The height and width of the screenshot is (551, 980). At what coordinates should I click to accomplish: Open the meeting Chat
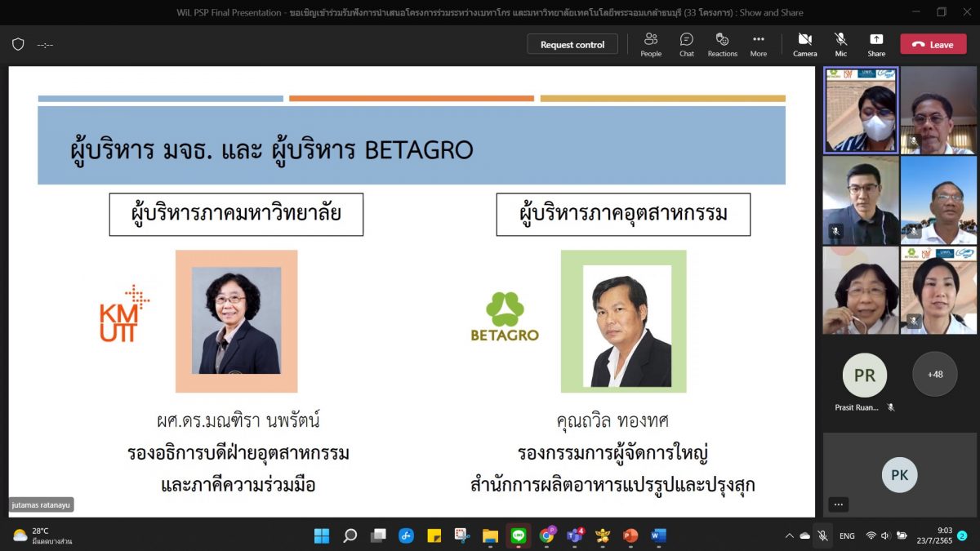tap(687, 44)
